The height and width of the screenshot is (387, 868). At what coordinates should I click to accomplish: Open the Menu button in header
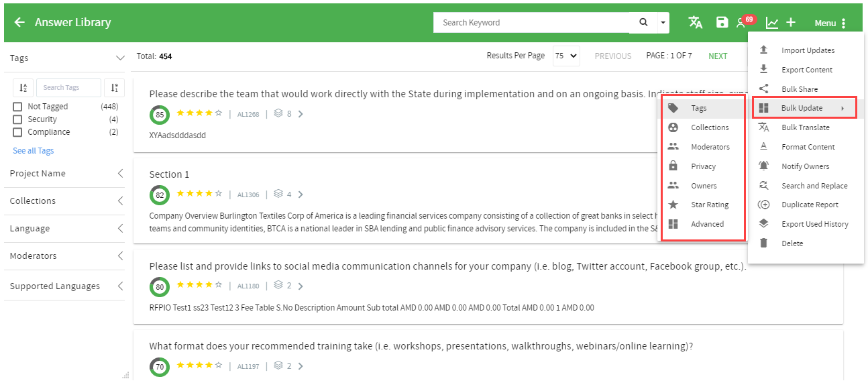830,23
